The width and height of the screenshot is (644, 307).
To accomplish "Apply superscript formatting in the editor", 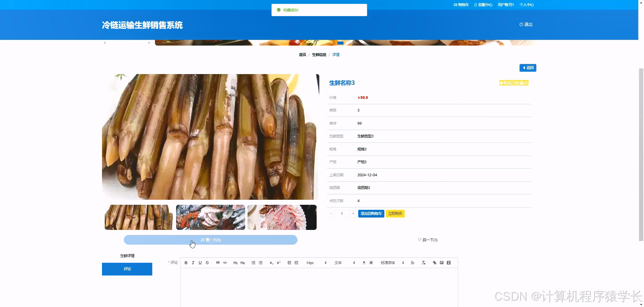I will pyautogui.click(x=278, y=263).
